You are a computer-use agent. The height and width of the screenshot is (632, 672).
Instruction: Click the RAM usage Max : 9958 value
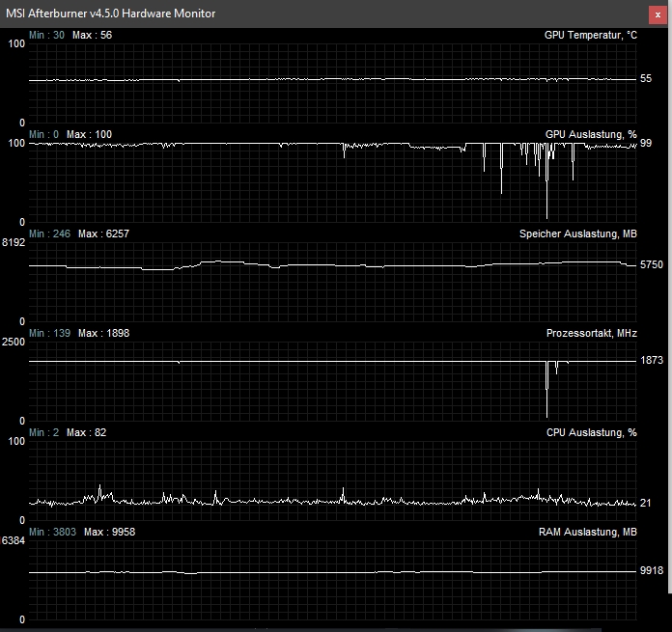[x=110, y=532]
